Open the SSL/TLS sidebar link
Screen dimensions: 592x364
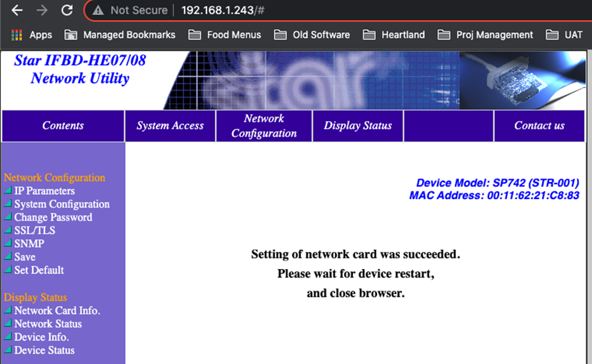[35, 231]
